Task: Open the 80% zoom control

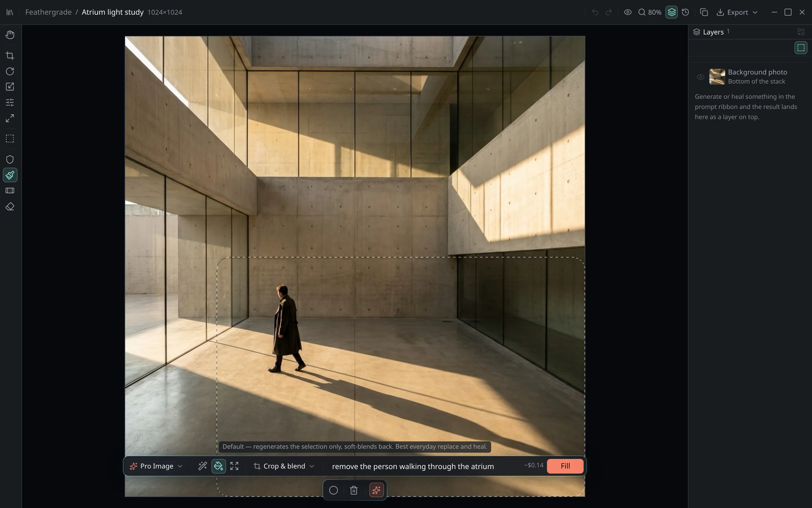Action: [x=650, y=12]
